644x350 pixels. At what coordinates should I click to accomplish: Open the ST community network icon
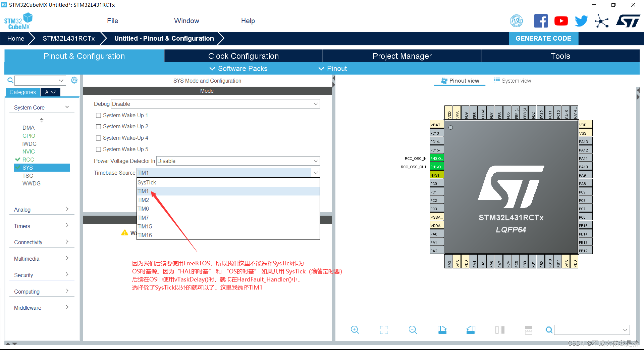(x=601, y=21)
